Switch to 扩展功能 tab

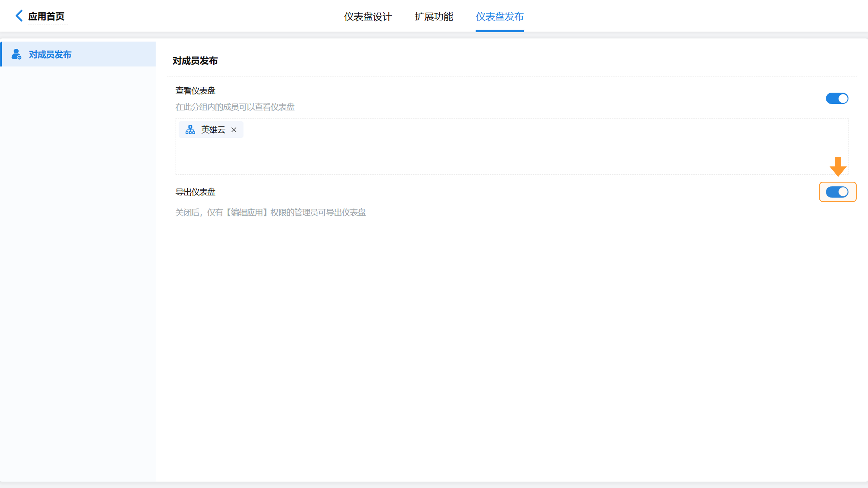[434, 16]
